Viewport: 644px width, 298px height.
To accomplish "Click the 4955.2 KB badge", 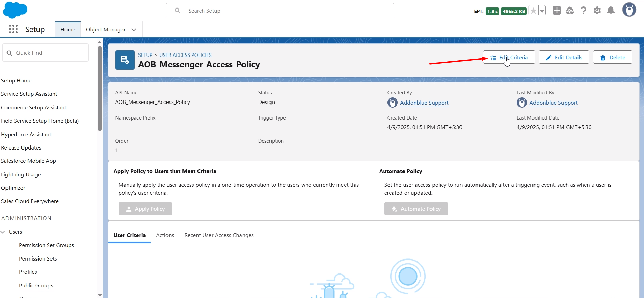I will point(514,11).
